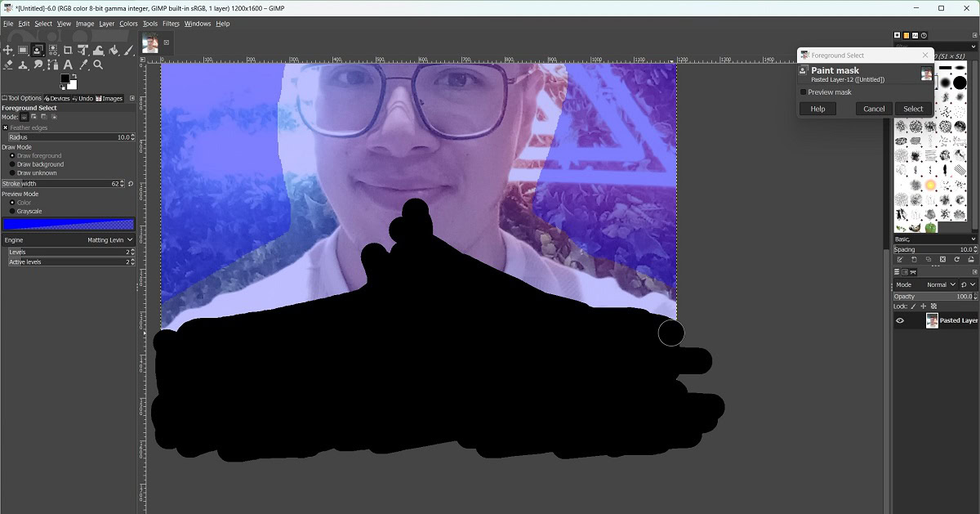This screenshot has width=980, height=514.
Task: Click the Select button in dialog
Action: click(913, 109)
